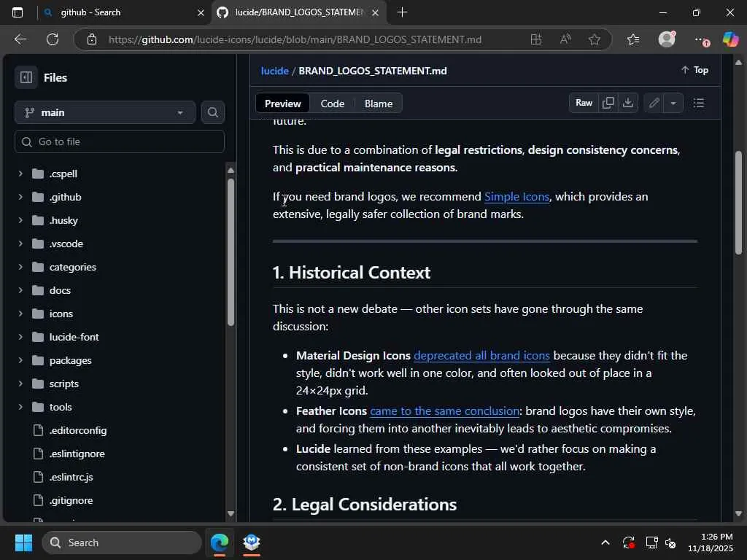Expand the .vscode folder
Viewport: 747px width, 560px height.
[x=20, y=244]
